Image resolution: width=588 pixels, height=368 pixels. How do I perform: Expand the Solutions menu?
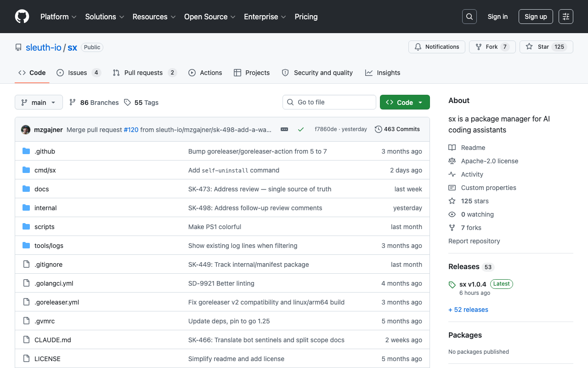pos(105,17)
